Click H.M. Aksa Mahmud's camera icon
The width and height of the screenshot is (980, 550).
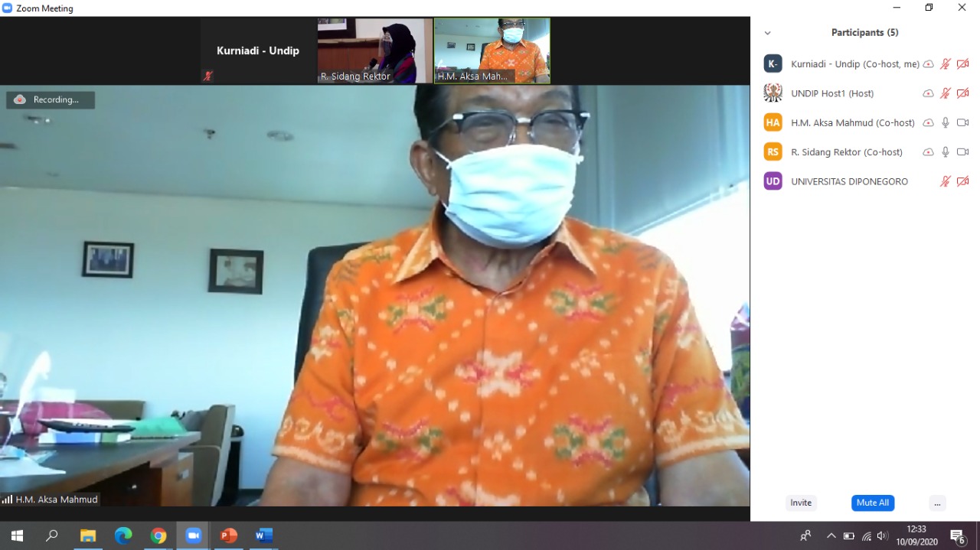pos(963,122)
